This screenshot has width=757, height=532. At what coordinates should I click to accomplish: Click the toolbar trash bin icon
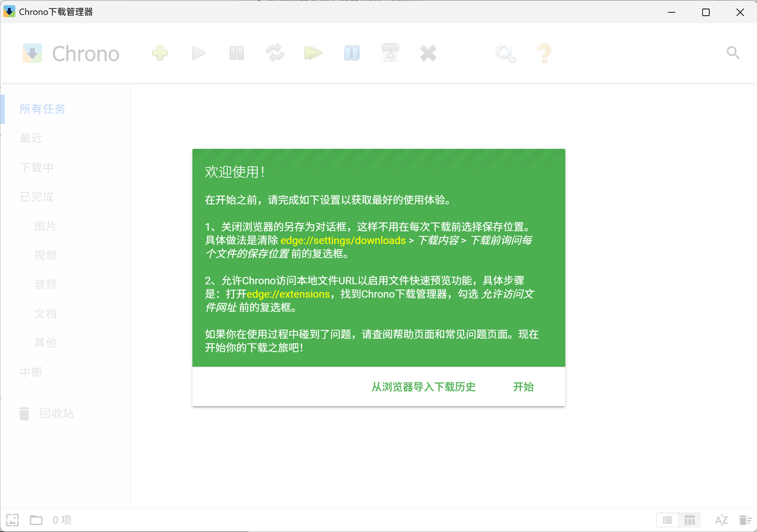coord(390,53)
